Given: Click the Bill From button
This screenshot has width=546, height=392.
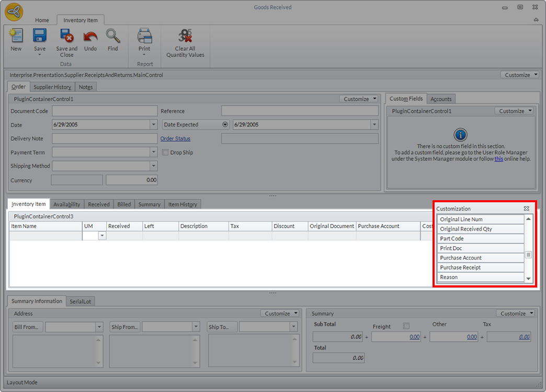Looking at the screenshot, I should point(28,327).
